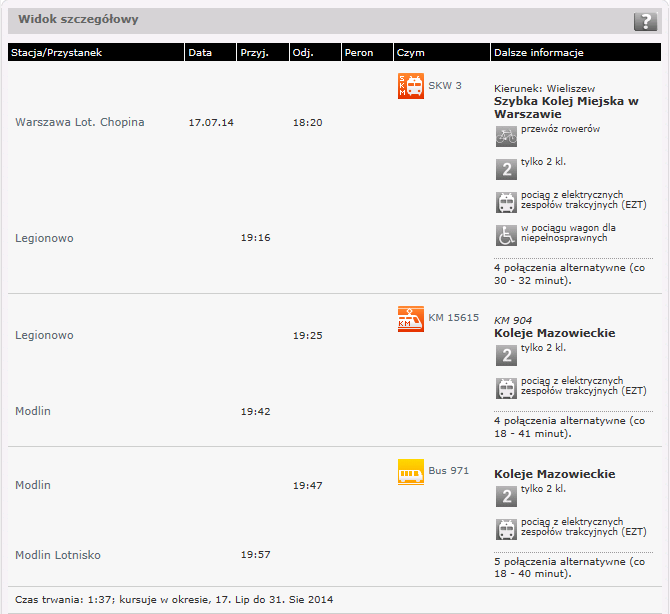
Task: Click the 19:47 departure time
Action: pyautogui.click(x=308, y=486)
